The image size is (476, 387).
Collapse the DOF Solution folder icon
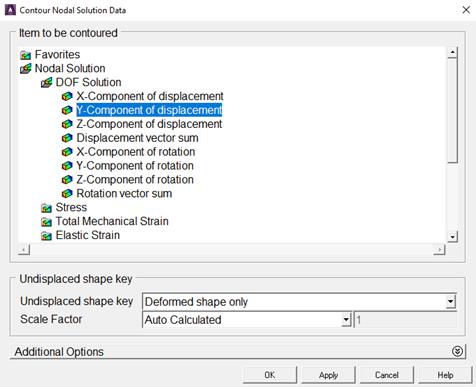pyautogui.click(x=46, y=82)
